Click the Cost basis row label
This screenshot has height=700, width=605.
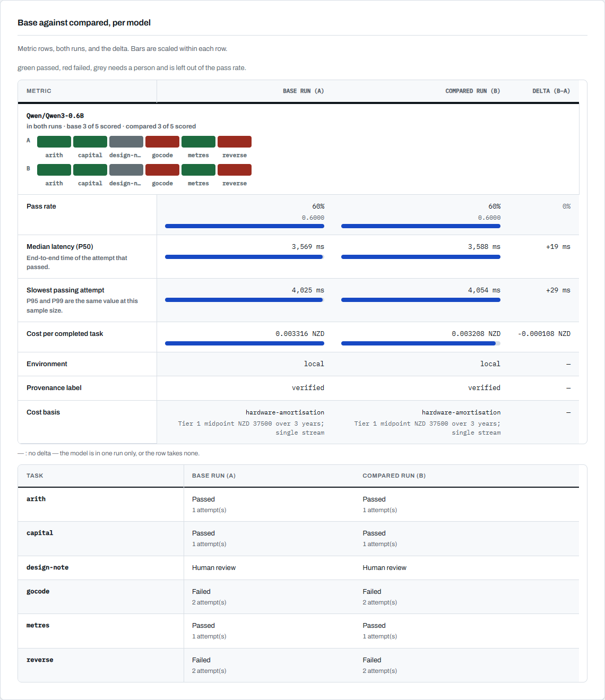click(x=43, y=412)
